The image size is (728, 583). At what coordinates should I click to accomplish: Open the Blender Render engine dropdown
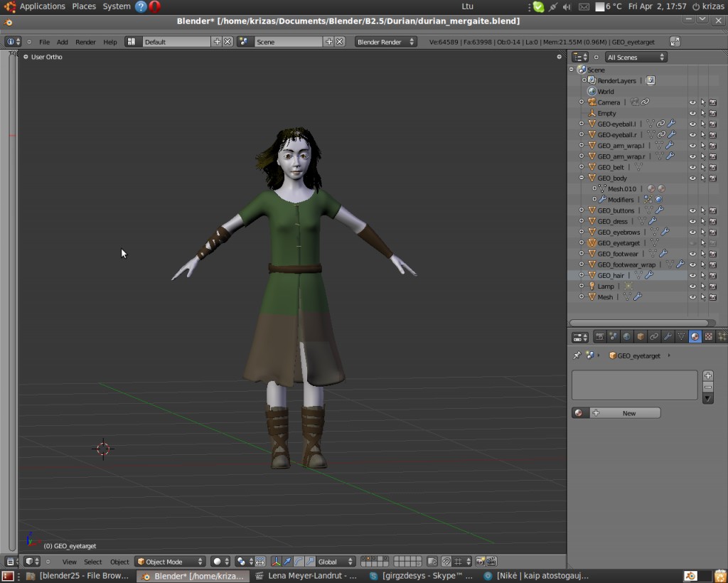[386, 41]
